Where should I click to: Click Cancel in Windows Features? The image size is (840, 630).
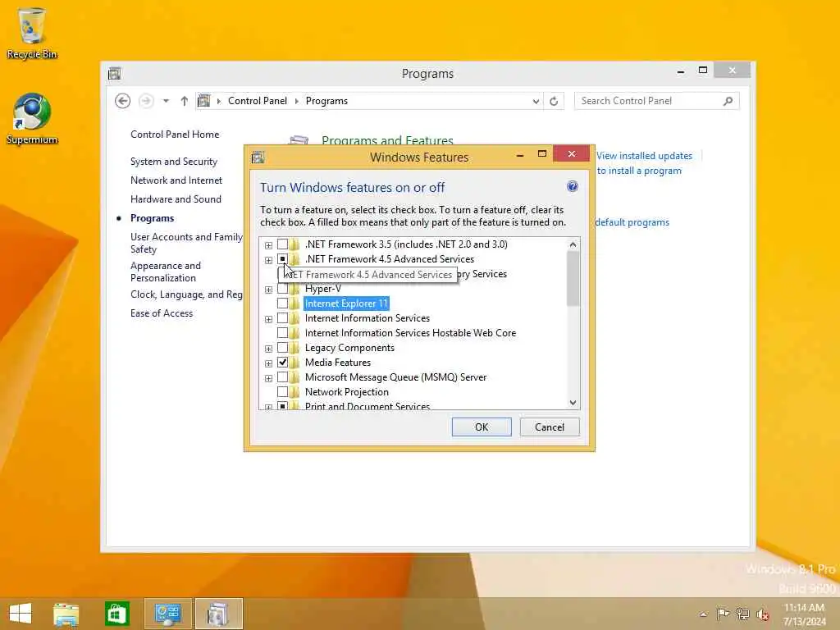[549, 427]
